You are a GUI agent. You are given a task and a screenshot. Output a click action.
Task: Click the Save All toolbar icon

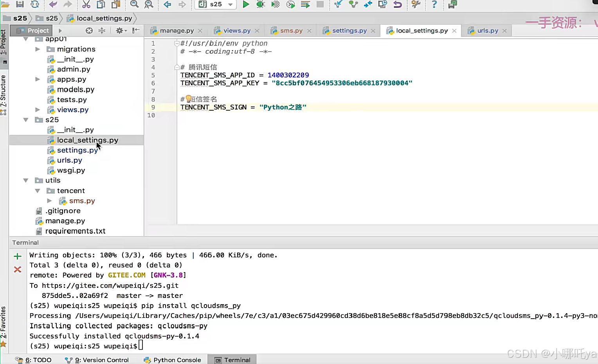point(20,4)
